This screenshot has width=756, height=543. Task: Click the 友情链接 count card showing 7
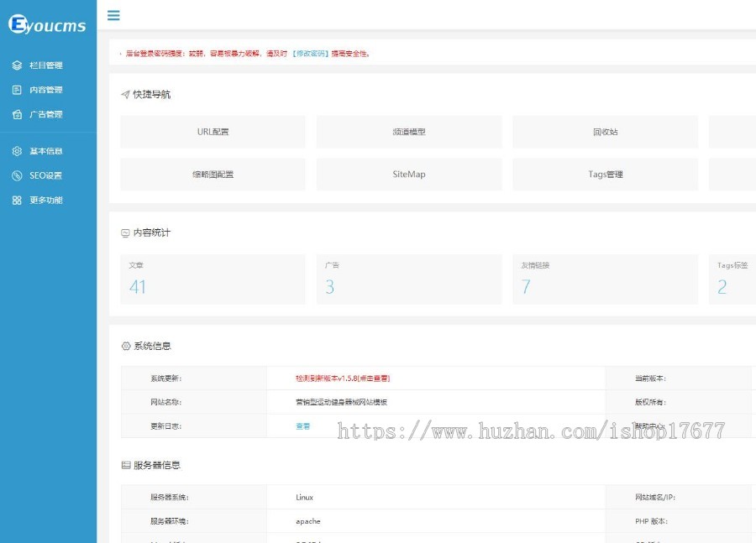click(x=605, y=279)
